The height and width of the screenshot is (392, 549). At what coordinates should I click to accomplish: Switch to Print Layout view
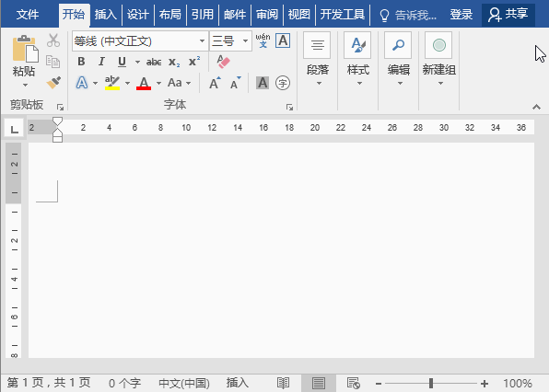coord(319,383)
